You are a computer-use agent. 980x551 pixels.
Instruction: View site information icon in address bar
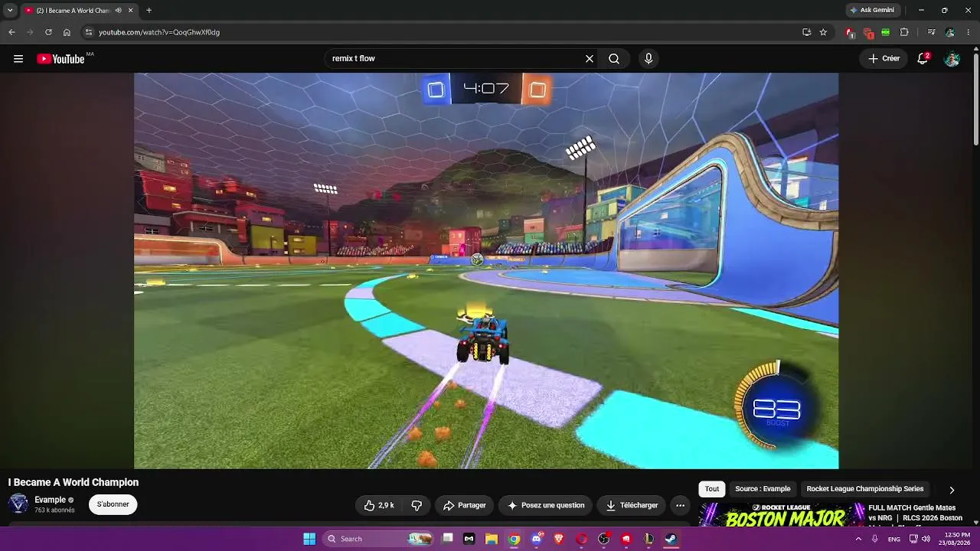click(x=88, y=32)
